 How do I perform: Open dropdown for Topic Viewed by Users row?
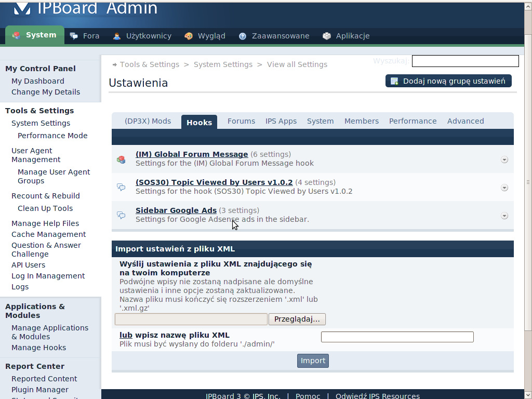[x=504, y=188]
